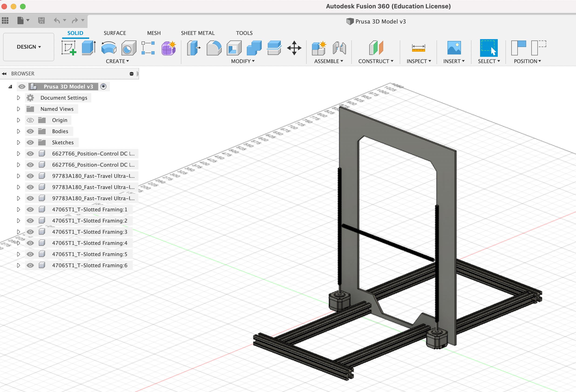Click the Prusa 3D Model v3 document tab
This screenshot has width=576, height=392.
[x=376, y=22]
